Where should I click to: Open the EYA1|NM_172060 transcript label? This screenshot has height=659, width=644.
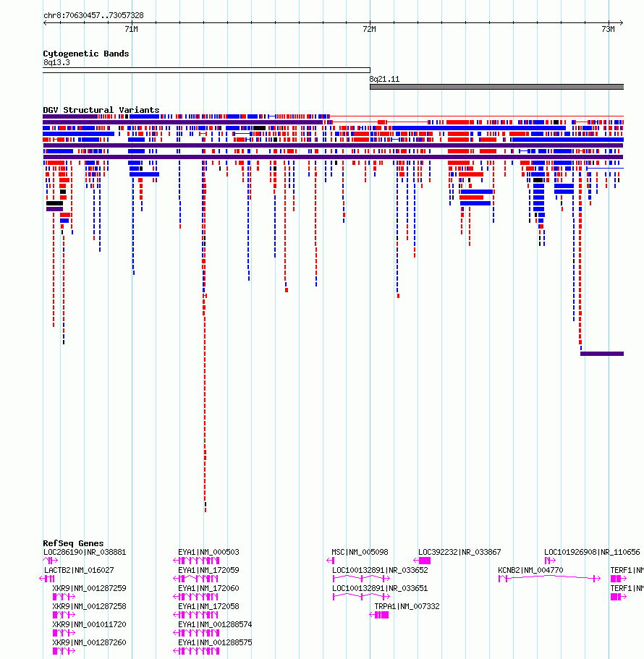click(208, 588)
